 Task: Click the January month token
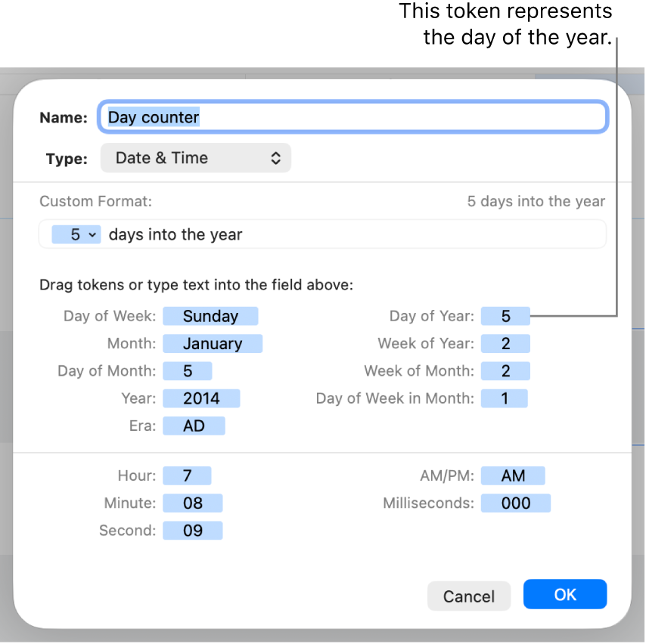click(213, 343)
